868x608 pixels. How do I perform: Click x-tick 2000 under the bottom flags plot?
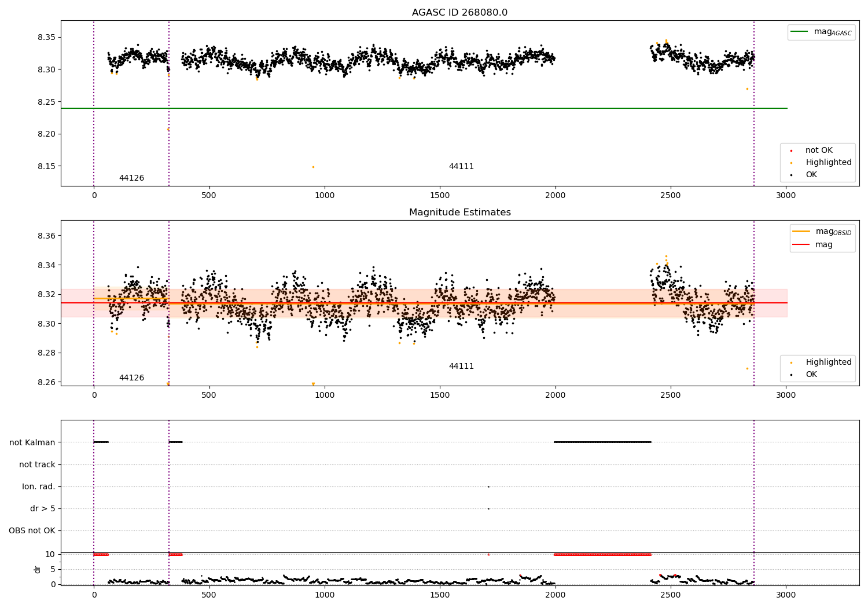click(x=555, y=595)
